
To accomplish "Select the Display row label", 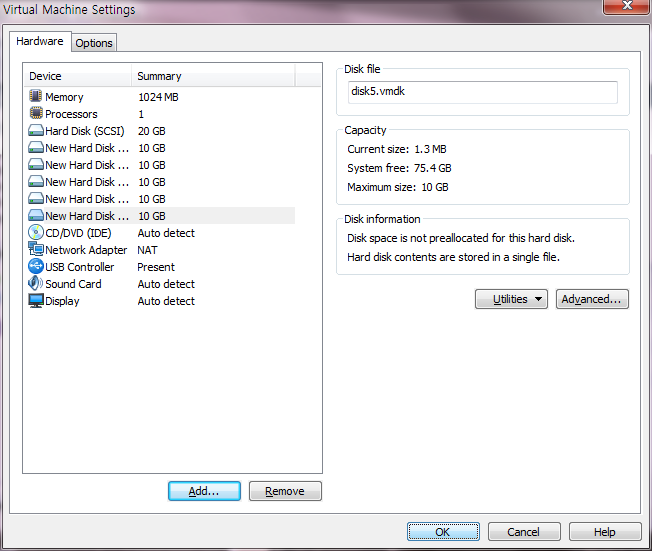I will tap(62, 301).
